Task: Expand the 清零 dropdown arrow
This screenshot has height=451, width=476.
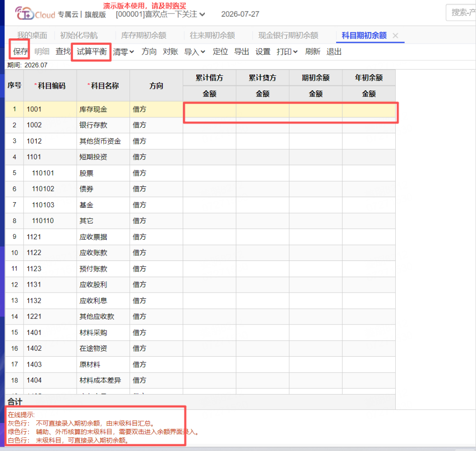Action: click(132, 52)
